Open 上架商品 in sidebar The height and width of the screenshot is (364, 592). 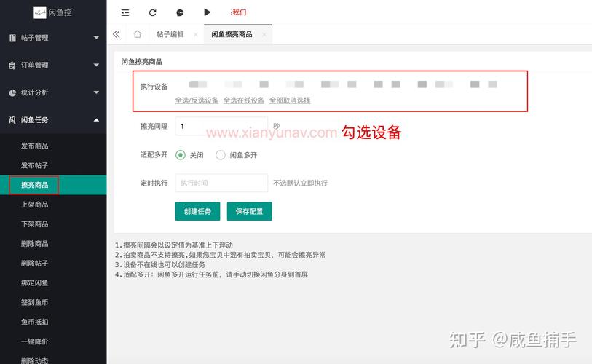coord(34,205)
